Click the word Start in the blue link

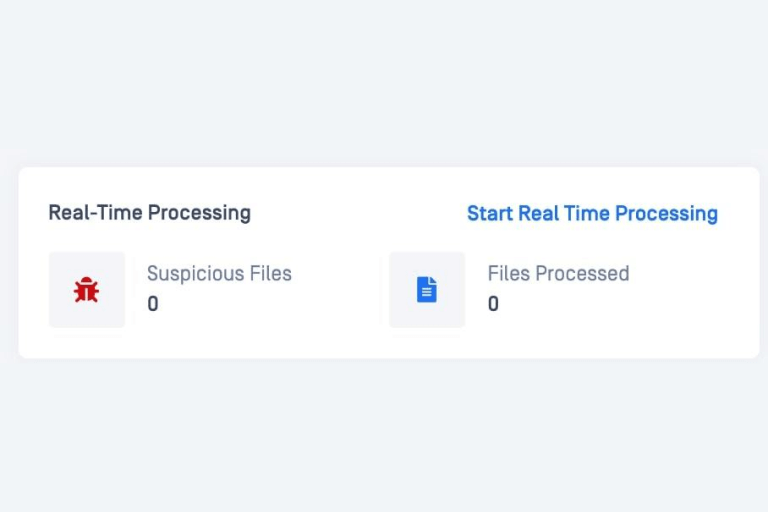(490, 213)
